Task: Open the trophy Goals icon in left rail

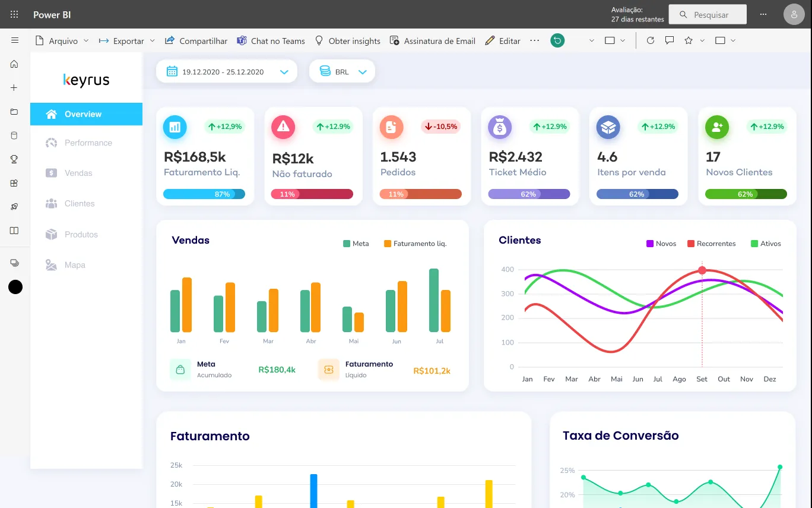Action: pyautogui.click(x=14, y=159)
